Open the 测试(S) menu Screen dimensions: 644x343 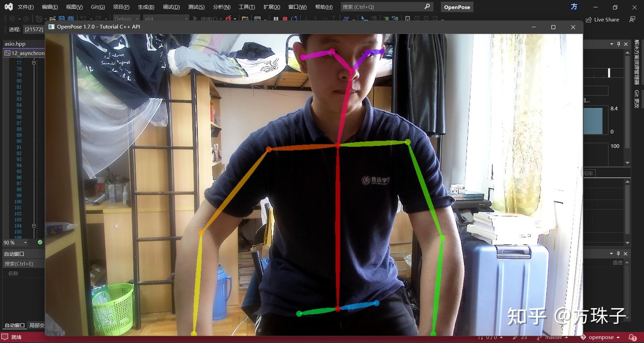click(196, 7)
